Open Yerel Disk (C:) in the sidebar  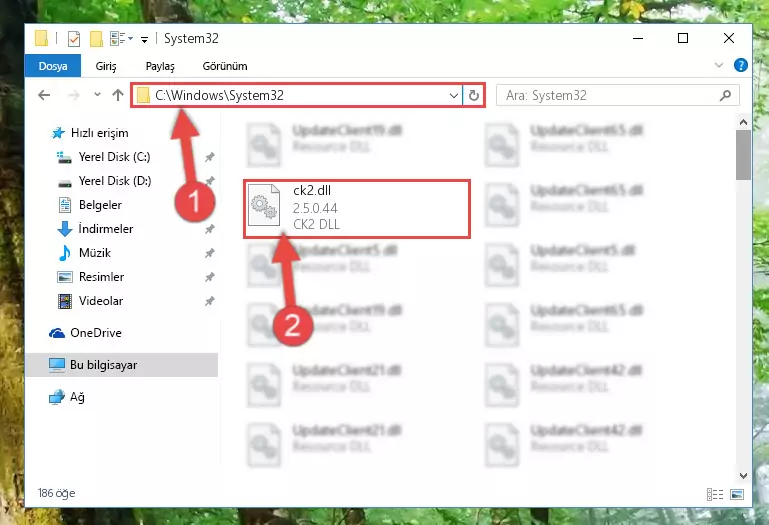pyautogui.click(x=104, y=157)
